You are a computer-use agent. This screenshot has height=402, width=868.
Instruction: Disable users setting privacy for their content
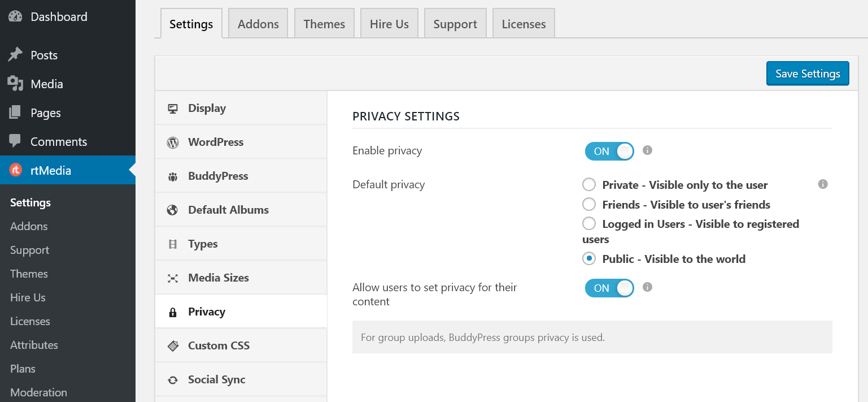(x=609, y=288)
